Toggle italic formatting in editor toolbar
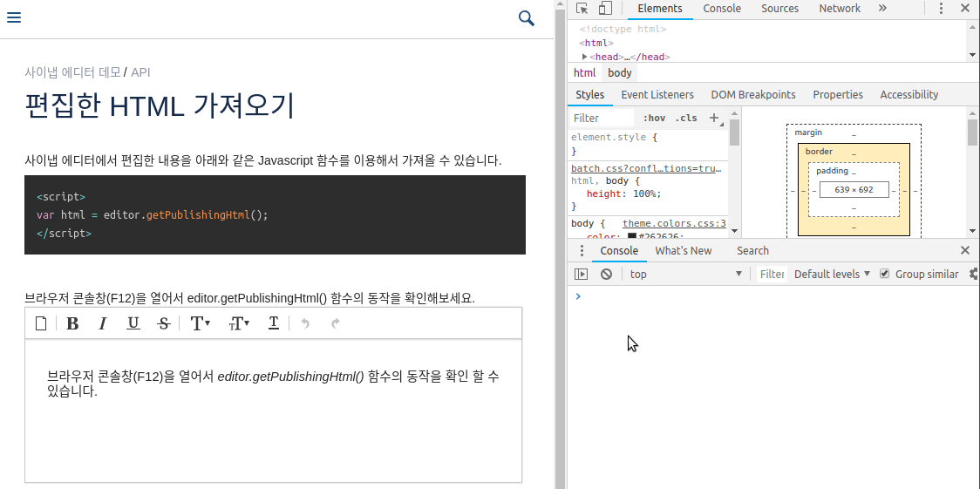 click(103, 323)
